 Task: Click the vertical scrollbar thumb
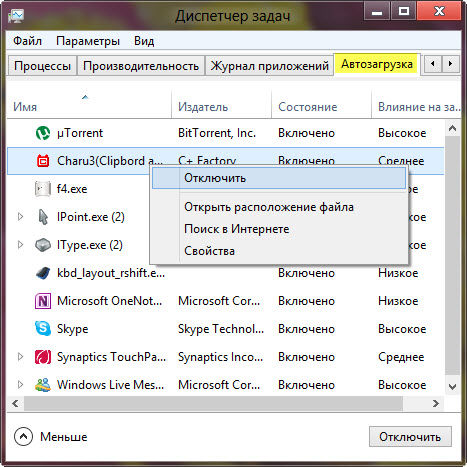452,255
